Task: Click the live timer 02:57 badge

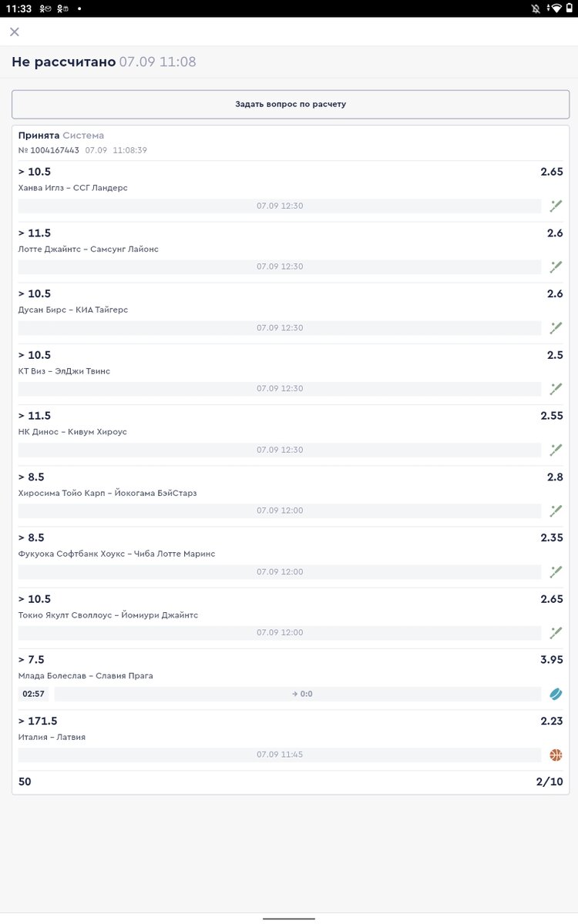Action: tap(34, 694)
